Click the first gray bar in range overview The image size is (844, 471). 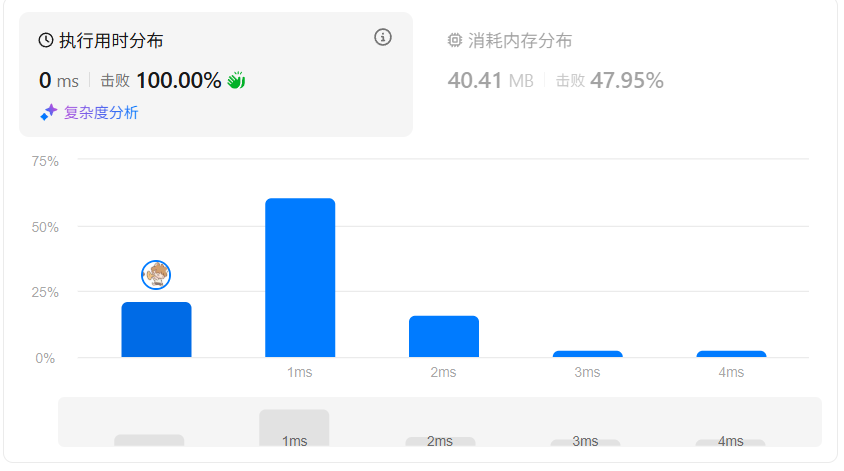pos(149,440)
